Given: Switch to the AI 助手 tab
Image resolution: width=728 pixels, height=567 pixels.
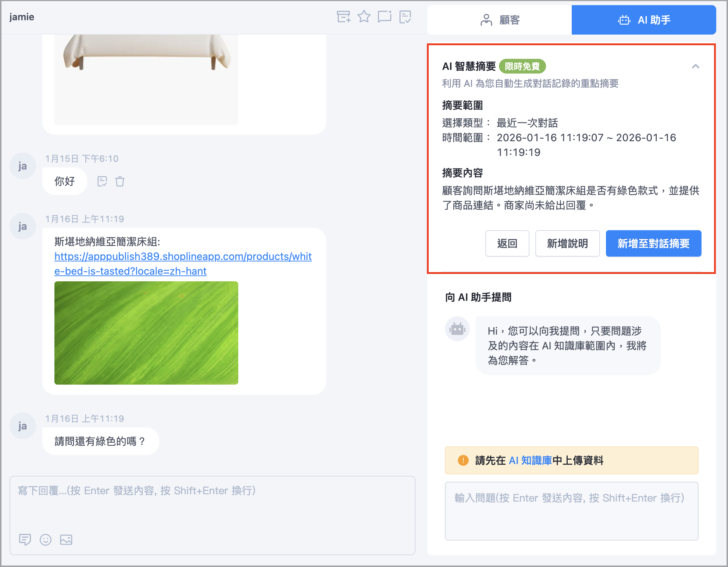Looking at the screenshot, I should (644, 20).
